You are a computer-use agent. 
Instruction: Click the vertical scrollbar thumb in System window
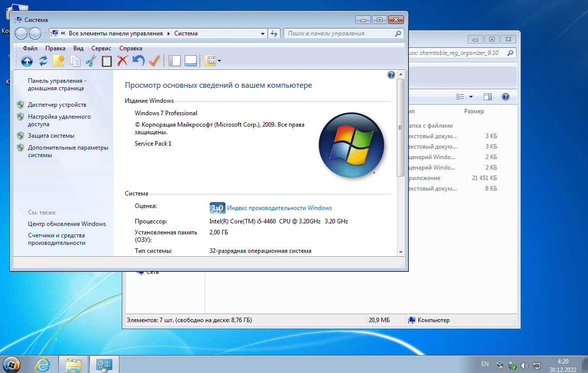[400, 127]
